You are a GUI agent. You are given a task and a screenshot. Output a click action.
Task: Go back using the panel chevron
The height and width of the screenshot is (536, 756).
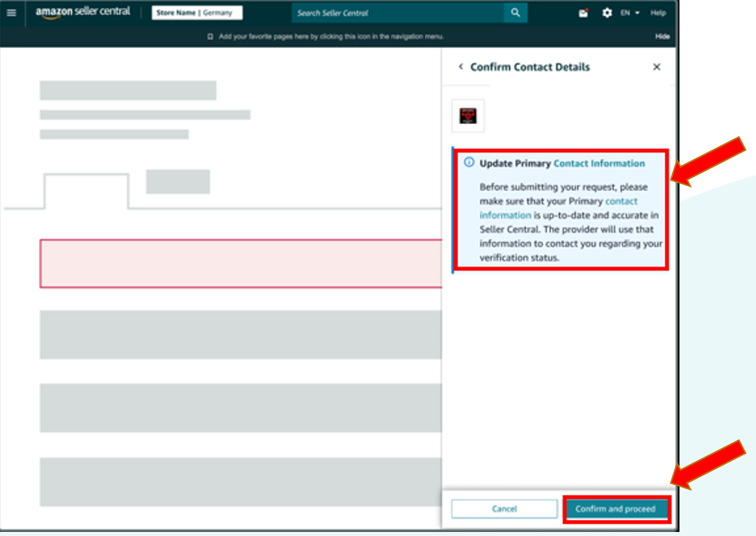coord(461,67)
